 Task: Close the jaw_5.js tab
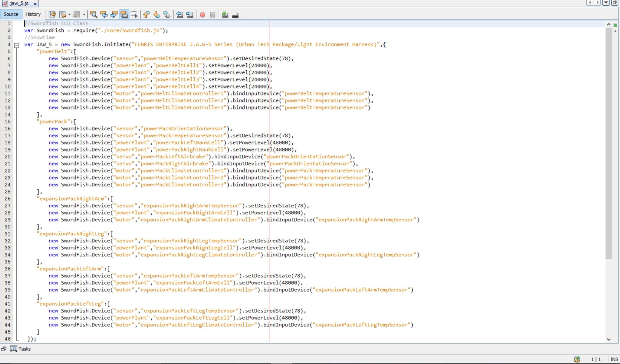pyautogui.click(x=35, y=4)
